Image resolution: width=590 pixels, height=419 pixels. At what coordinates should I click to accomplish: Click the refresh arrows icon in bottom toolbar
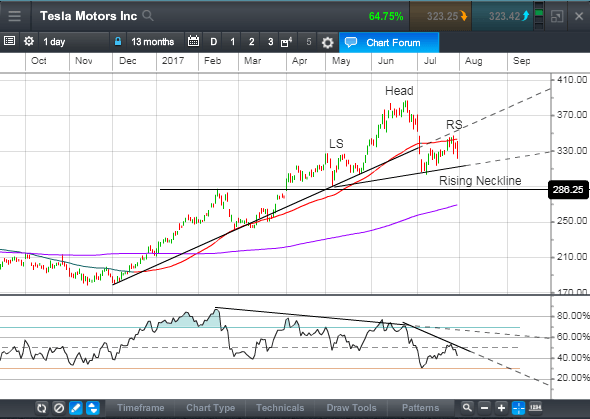pos(41,408)
